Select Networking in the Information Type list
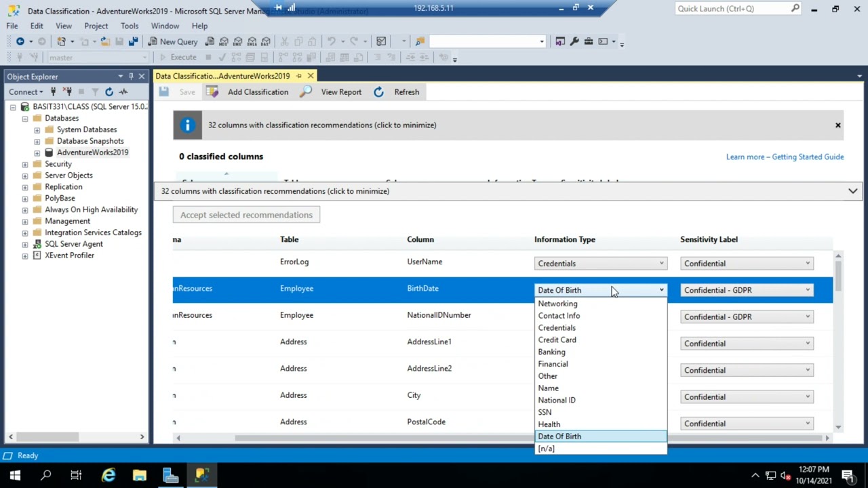The height and width of the screenshot is (488, 868). [601, 304]
